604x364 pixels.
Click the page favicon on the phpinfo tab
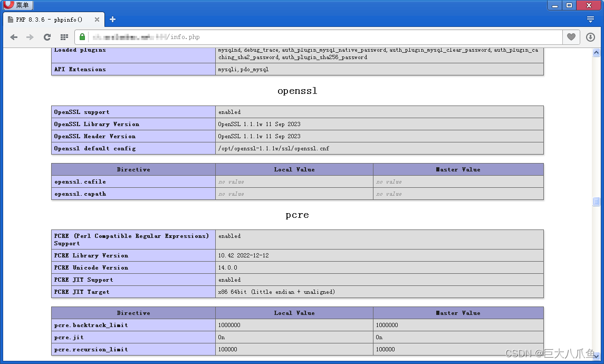pos(11,19)
